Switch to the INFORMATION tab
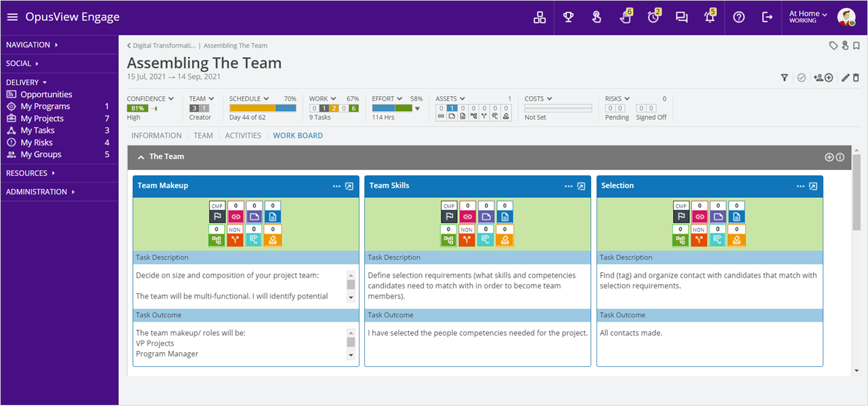This screenshot has height=407, width=868. point(156,135)
